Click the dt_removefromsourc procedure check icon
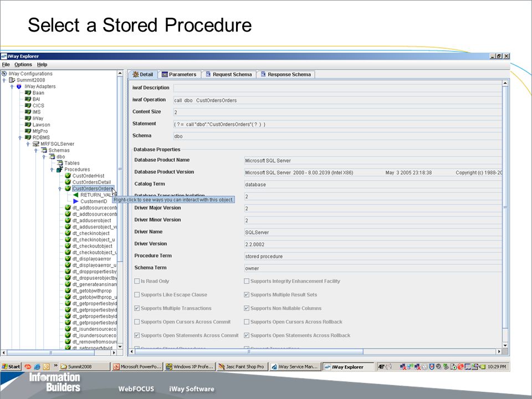The width and height of the screenshot is (532, 399). point(68,342)
